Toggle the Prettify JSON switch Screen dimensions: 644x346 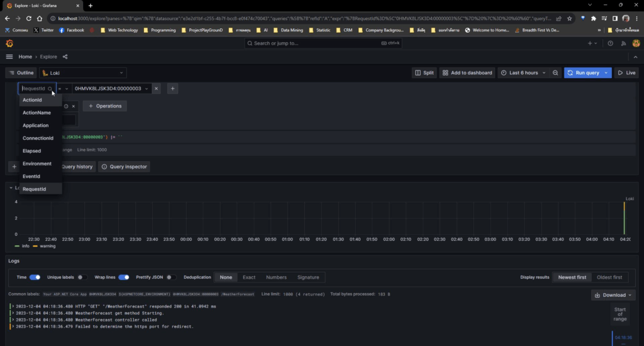pyautogui.click(x=171, y=277)
